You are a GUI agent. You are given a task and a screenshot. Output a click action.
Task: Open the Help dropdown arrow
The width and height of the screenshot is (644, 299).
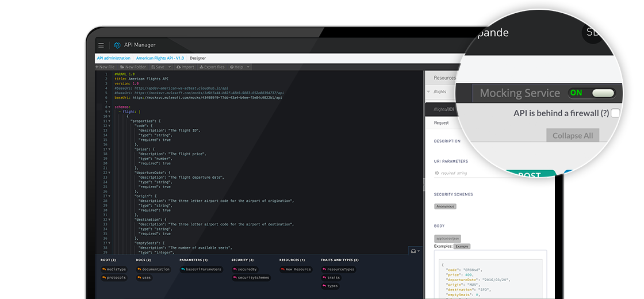[248, 67]
